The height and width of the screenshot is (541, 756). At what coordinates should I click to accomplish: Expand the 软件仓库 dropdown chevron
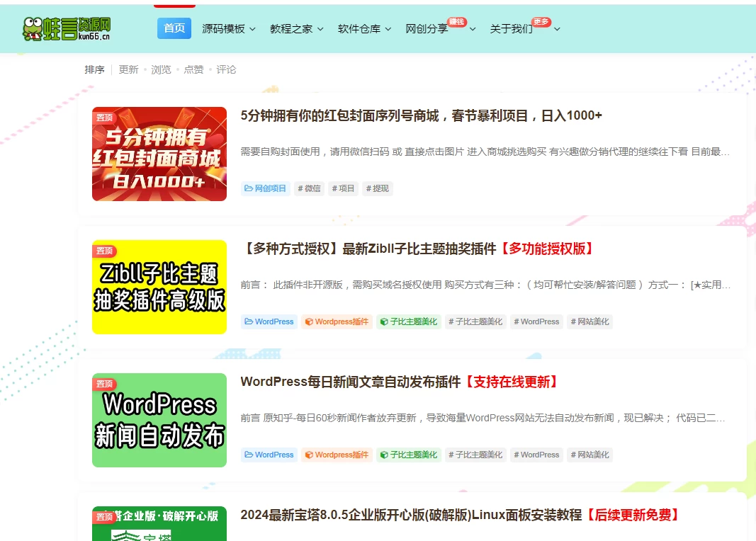[x=388, y=29]
